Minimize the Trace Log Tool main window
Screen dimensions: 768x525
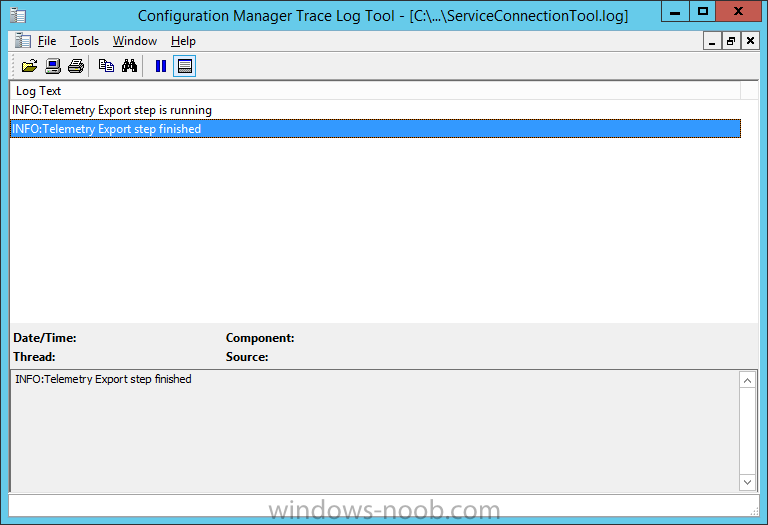point(675,12)
